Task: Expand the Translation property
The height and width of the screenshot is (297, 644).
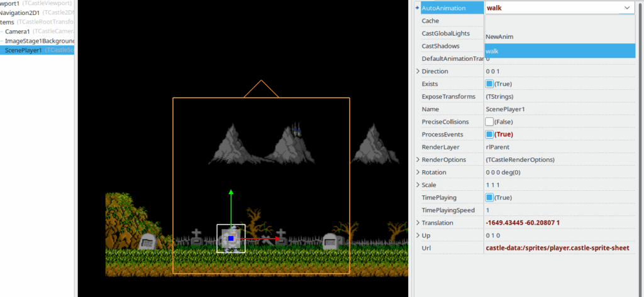Action: [418, 223]
